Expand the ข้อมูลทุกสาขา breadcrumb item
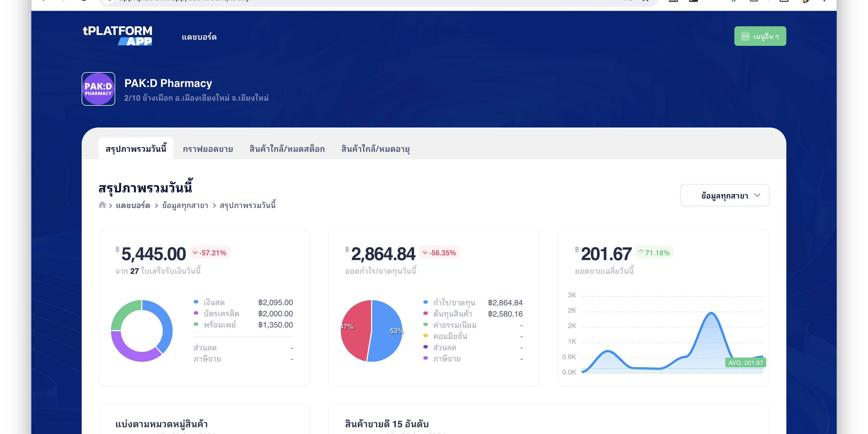Viewport: 868px width, 434px height. tap(185, 206)
